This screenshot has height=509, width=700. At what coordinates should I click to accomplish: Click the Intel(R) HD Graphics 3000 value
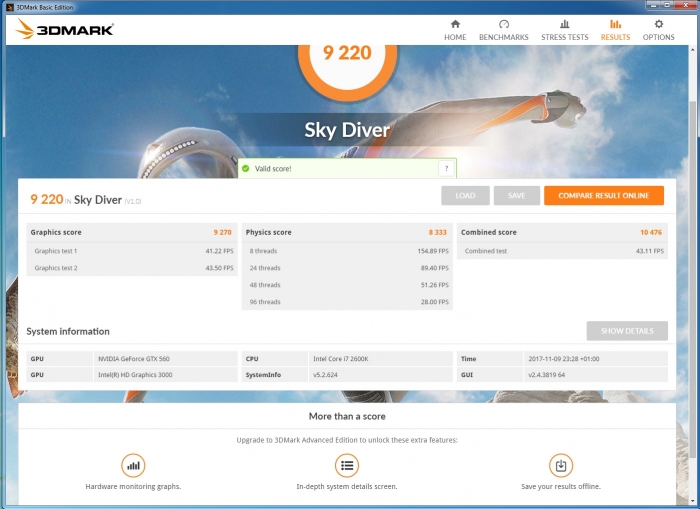(135, 375)
